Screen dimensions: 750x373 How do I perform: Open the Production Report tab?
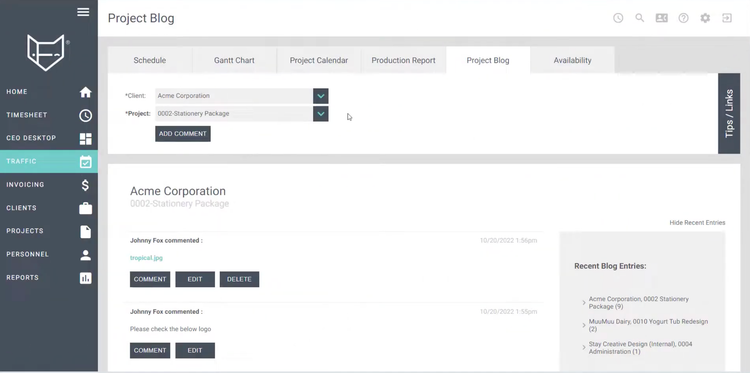pyautogui.click(x=403, y=60)
